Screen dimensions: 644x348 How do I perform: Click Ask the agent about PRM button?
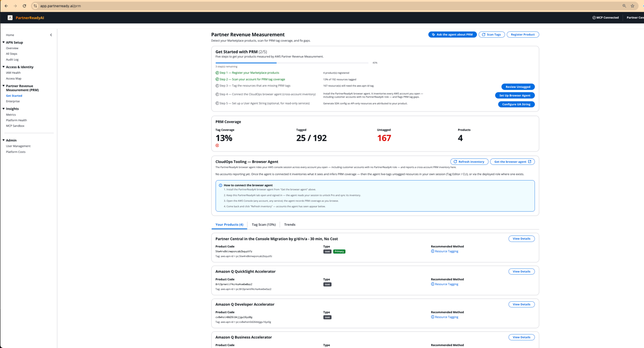[x=452, y=35]
